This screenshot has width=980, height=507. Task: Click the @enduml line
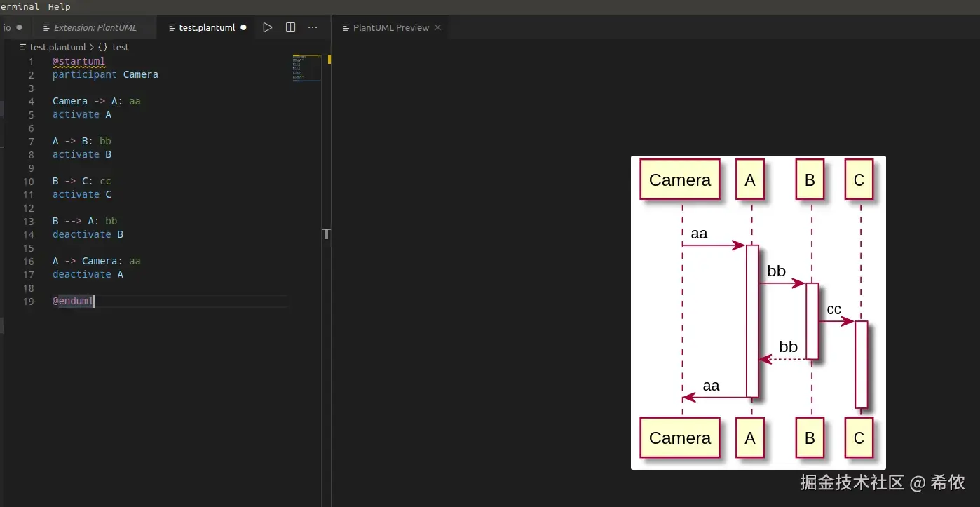coord(73,301)
